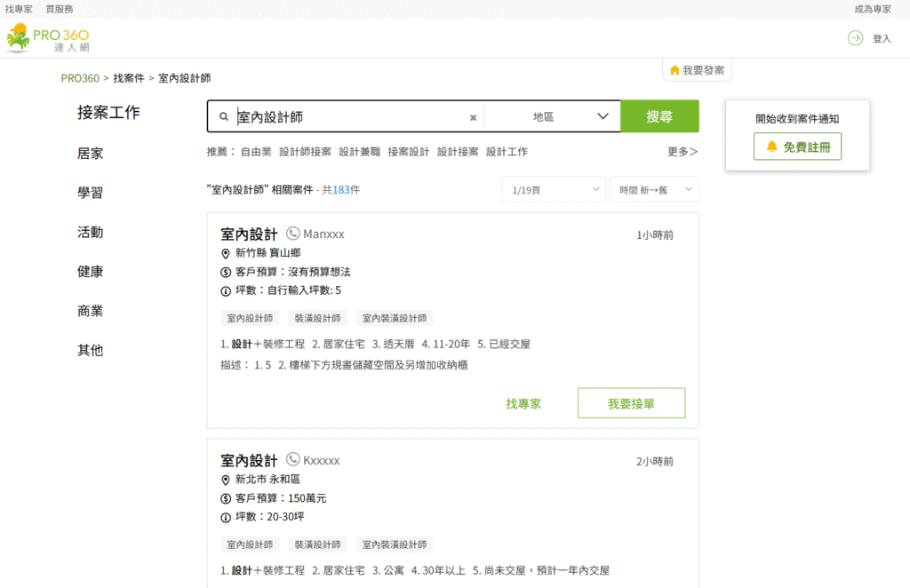Expand 更多 recommended keywords
Screen dimensions: 910x588
point(682,152)
